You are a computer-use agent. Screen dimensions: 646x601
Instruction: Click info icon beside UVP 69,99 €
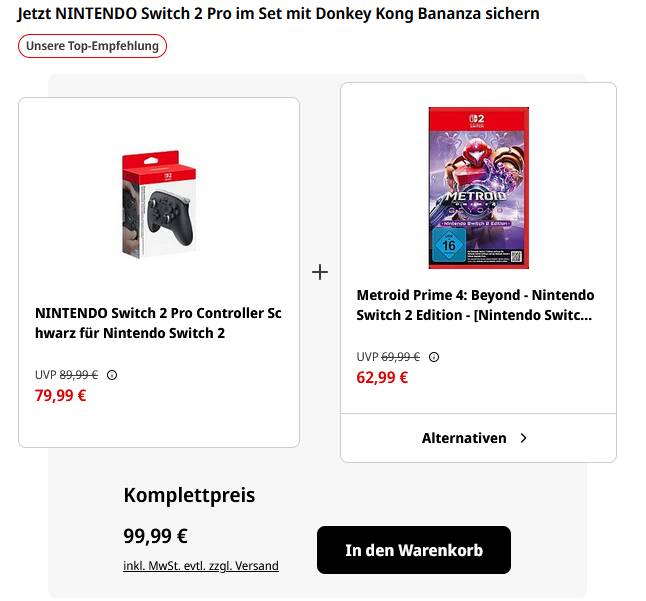point(434,357)
